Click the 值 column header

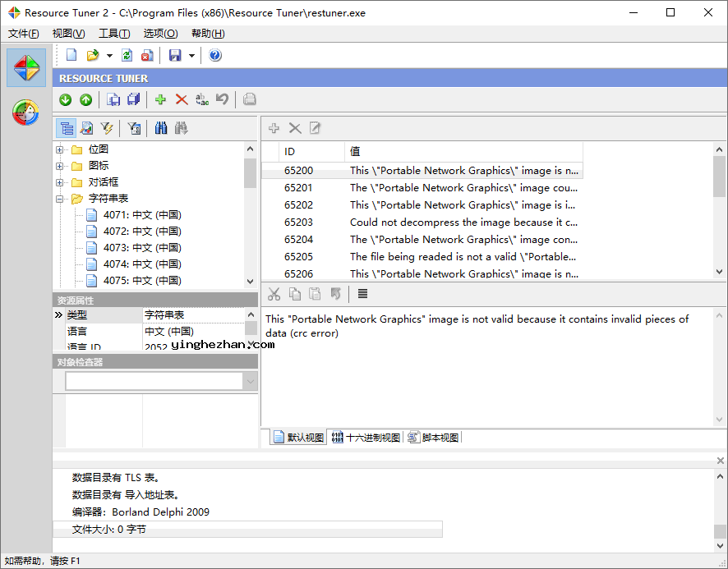[463, 151]
